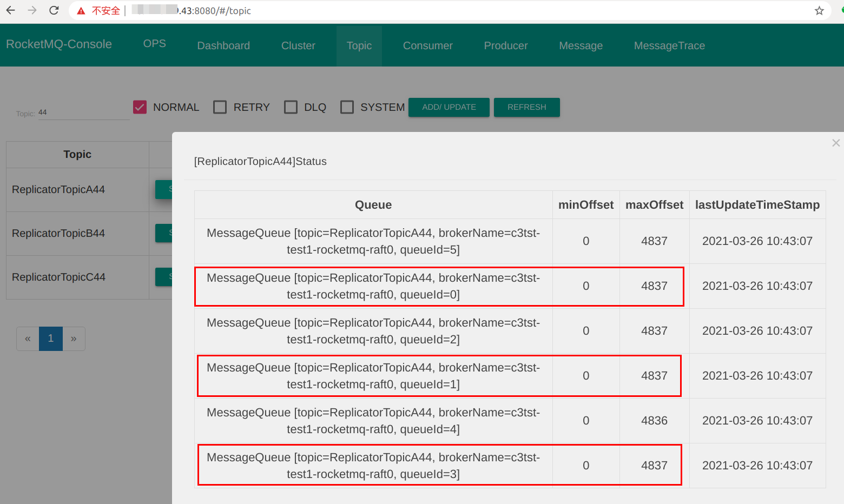Click the RocketMQ-Console logo text
Screen dimensions: 844x504
click(58, 45)
